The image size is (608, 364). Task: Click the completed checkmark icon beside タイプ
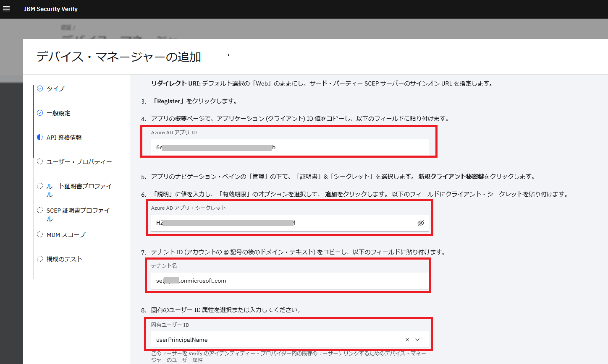coord(40,88)
